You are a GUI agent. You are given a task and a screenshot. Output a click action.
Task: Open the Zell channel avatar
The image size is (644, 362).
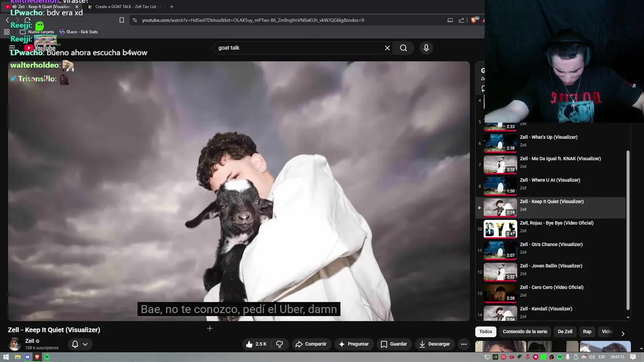click(15, 344)
